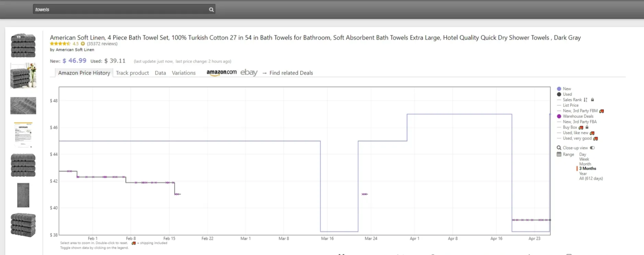Screen dimensions: 644x255
Task: Open the Variations tab
Action: (184, 73)
